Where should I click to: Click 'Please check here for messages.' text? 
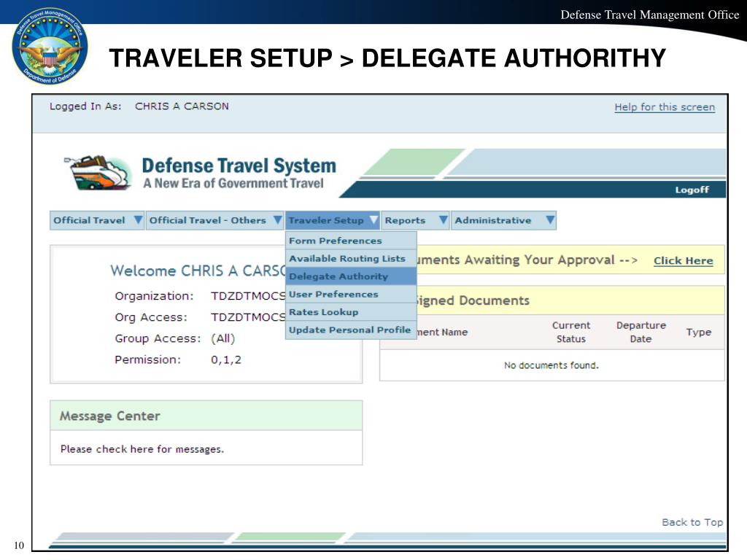pos(142,449)
